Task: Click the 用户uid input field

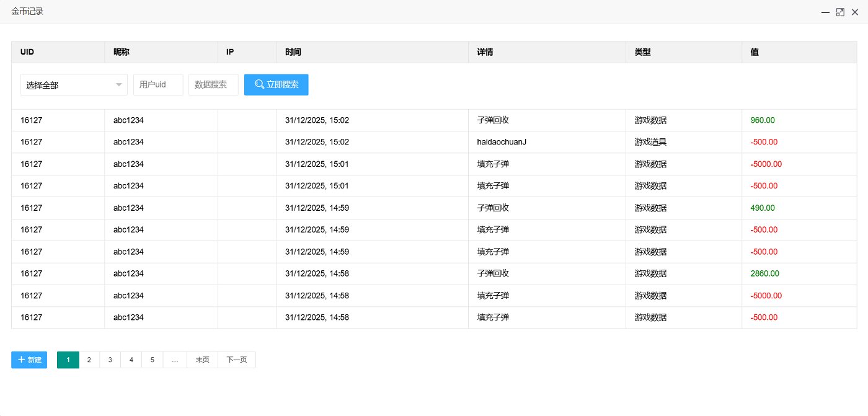Action: click(158, 85)
